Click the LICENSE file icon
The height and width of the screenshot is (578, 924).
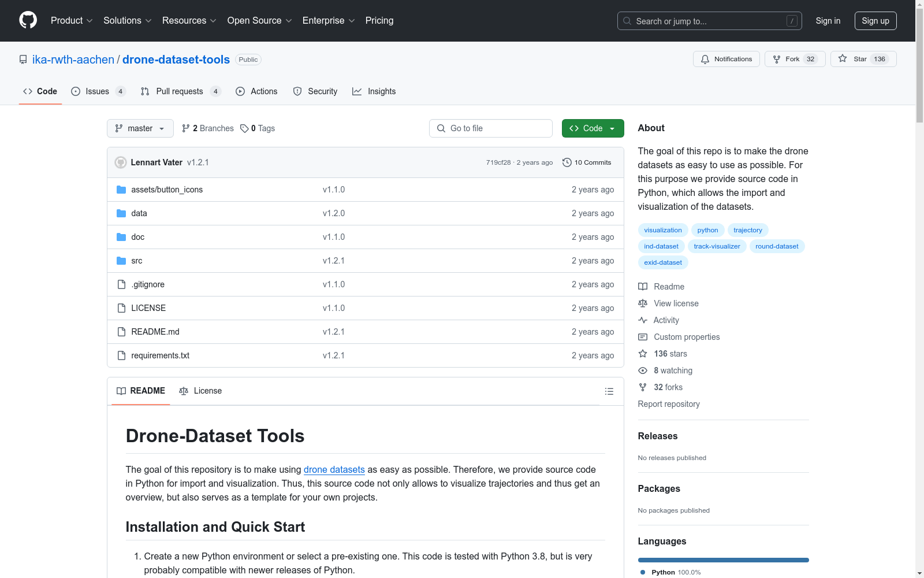(x=121, y=308)
